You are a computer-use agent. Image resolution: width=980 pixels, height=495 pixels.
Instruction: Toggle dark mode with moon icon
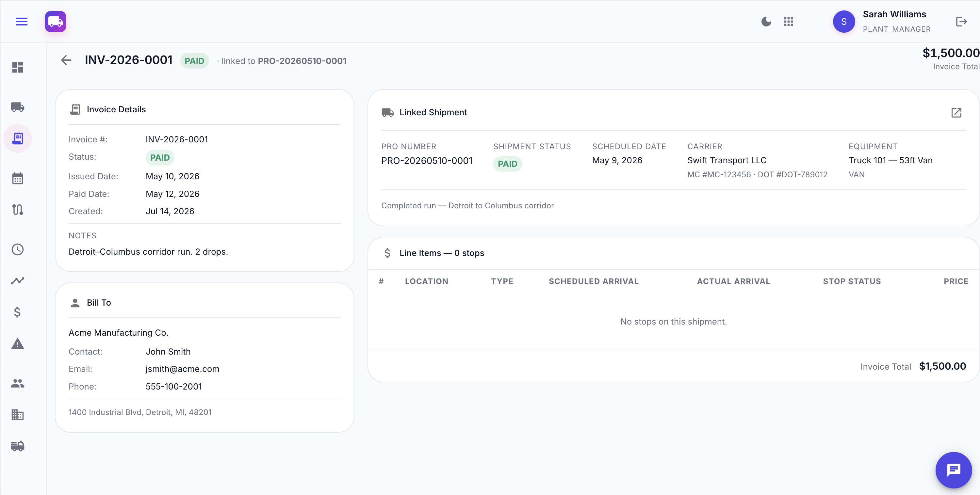766,22
